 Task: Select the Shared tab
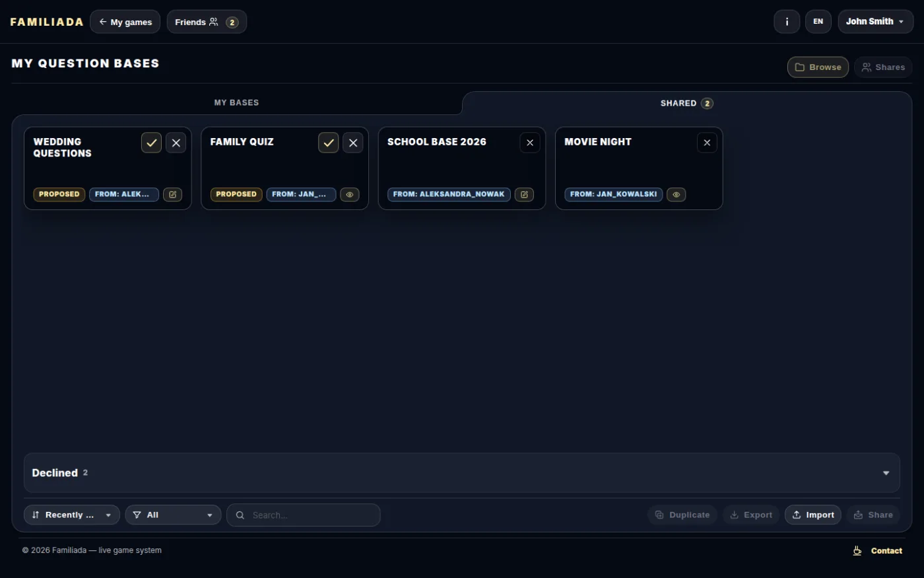[686, 103]
